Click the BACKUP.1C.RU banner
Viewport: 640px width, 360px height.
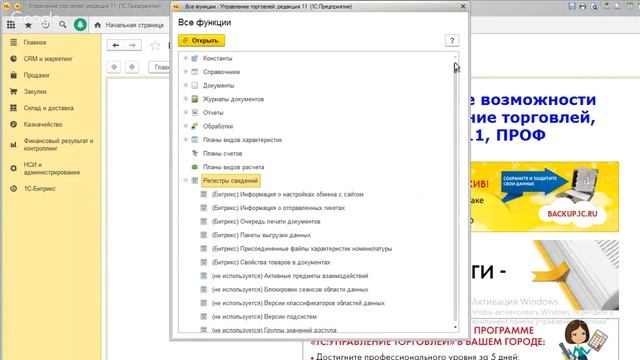(545, 196)
